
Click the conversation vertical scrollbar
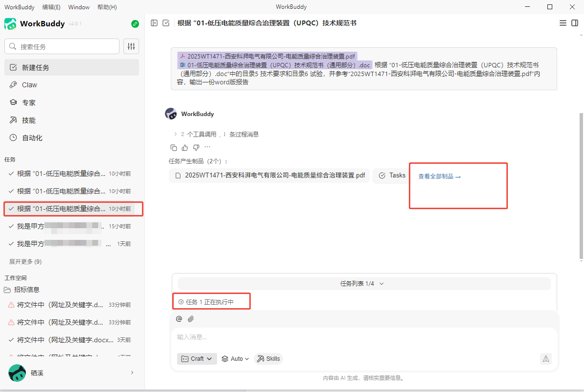click(581, 186)
